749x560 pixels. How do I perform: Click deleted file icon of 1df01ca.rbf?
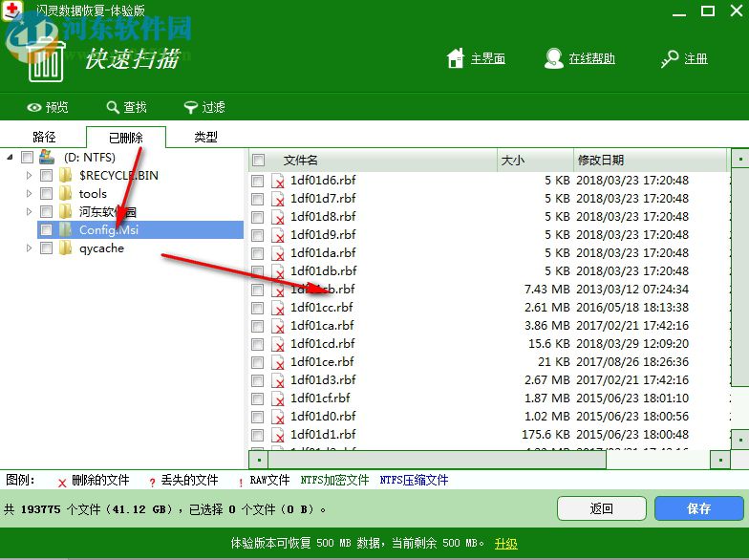click(277, 326)
